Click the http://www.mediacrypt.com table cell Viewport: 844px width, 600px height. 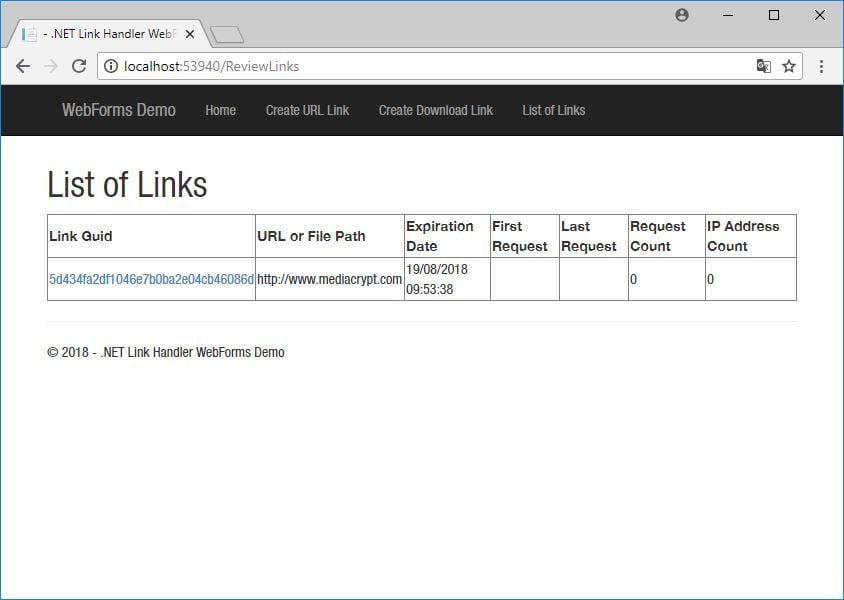tap(329, 279)
